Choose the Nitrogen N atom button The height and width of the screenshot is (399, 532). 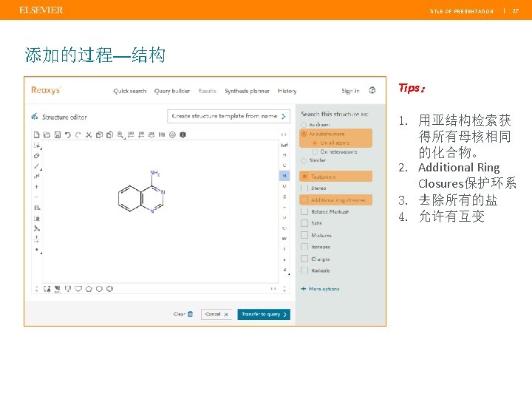(x=284, y=176)
